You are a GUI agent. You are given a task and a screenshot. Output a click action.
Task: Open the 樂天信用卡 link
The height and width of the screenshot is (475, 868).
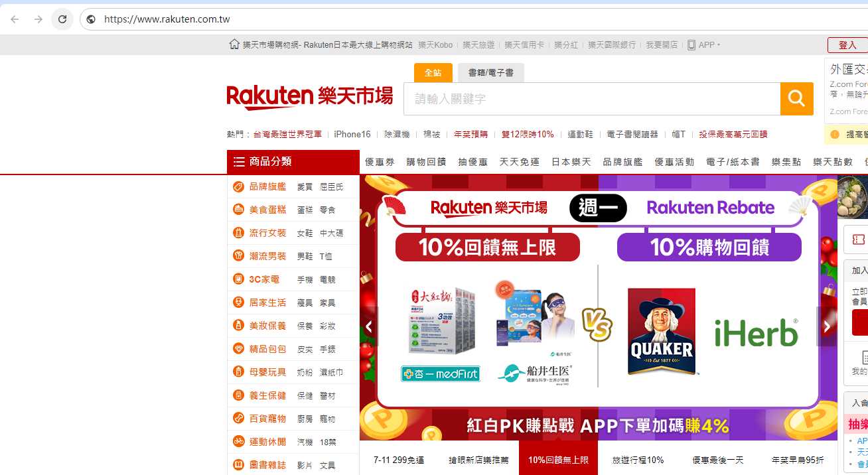(x=524, y=45)
